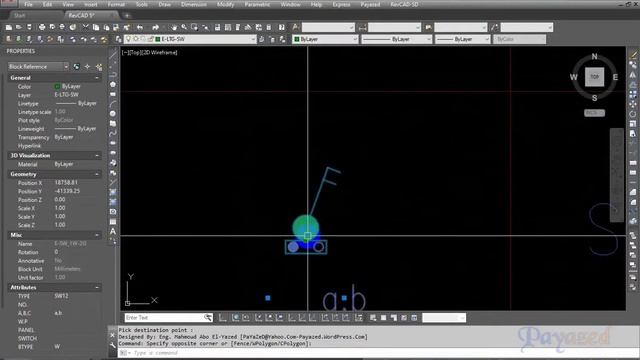Select the Arc draw tool
Viewport: 640px width, 360px height.
[x=113, y=104]
